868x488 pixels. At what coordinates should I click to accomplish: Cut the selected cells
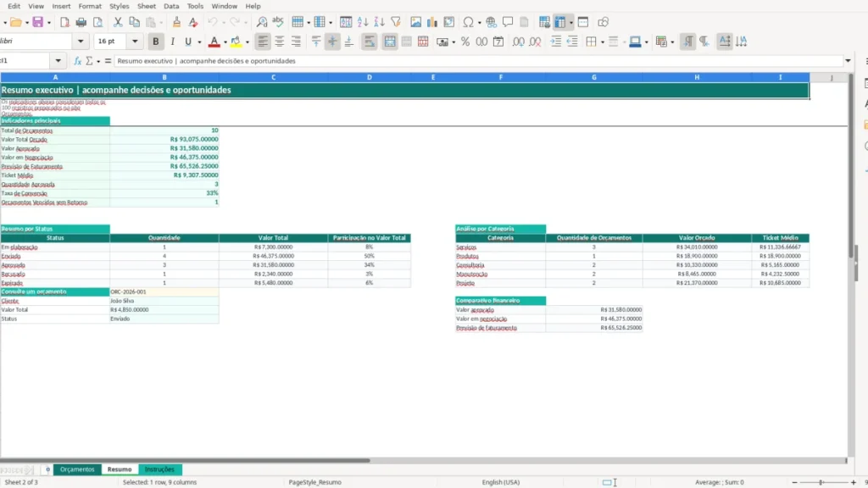tap(117, 22)
